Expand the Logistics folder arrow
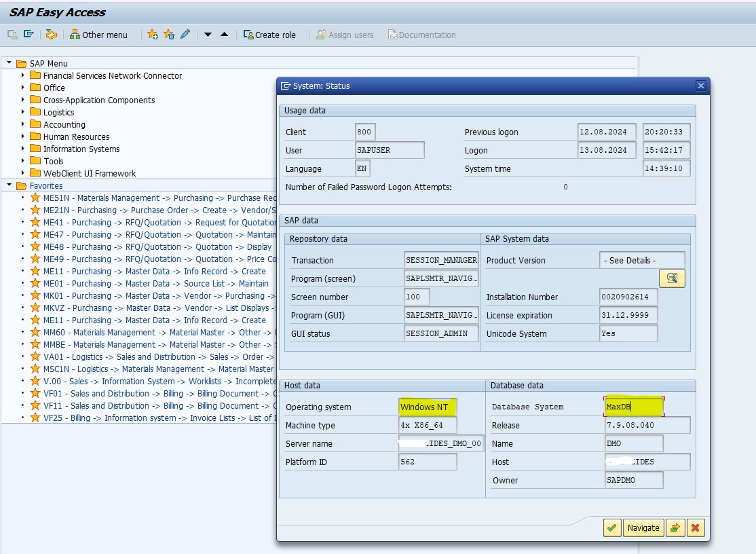Image resolution: width=756 pixels, height=554 pixels. (22, 112)
